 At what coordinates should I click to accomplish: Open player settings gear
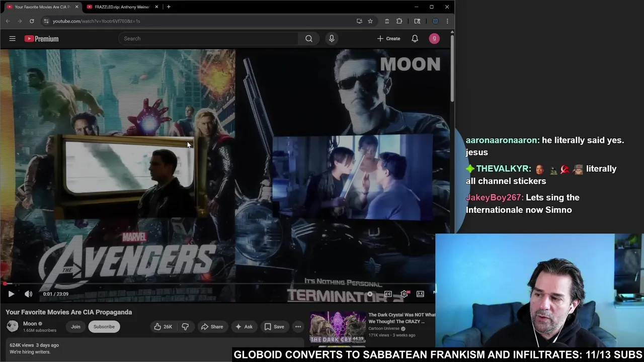404,294
